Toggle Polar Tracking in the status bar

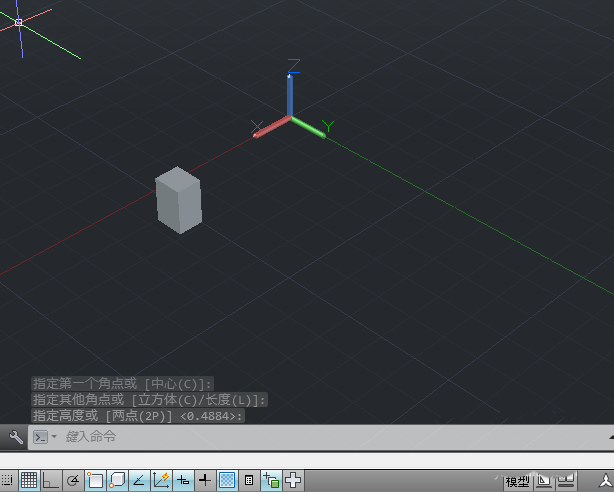pyautogui.click(x=73, y=480)
